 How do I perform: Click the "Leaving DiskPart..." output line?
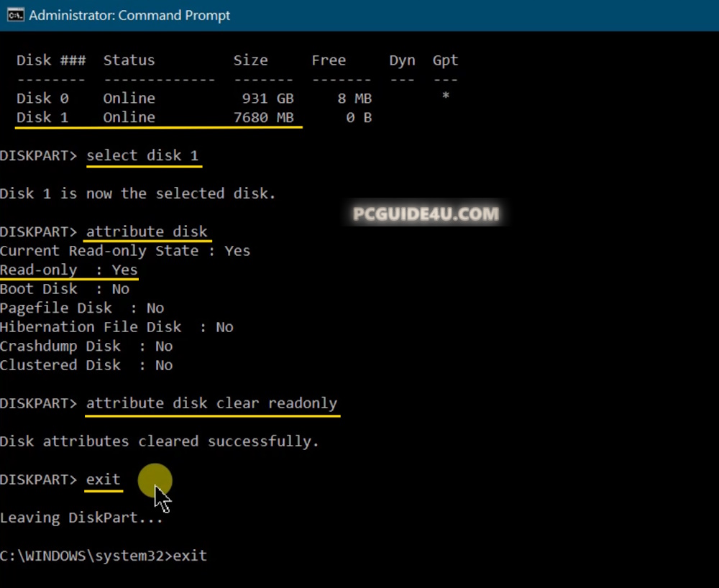81,518
